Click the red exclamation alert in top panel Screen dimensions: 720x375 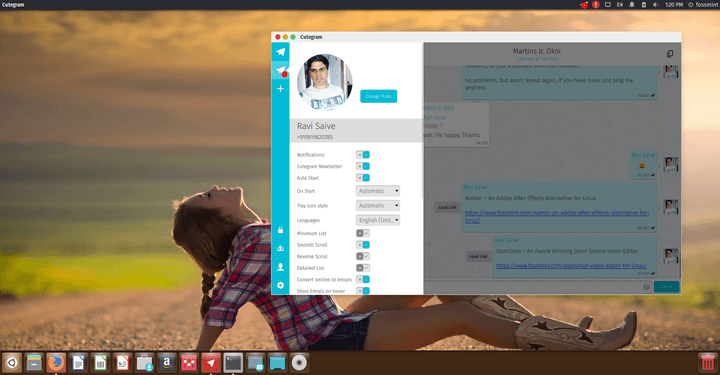point(596,5)
